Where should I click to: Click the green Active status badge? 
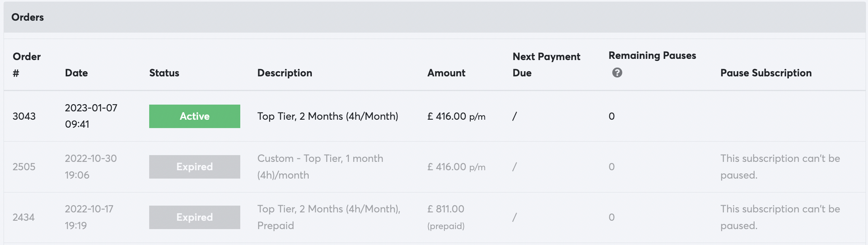click(x=195, y=116)
